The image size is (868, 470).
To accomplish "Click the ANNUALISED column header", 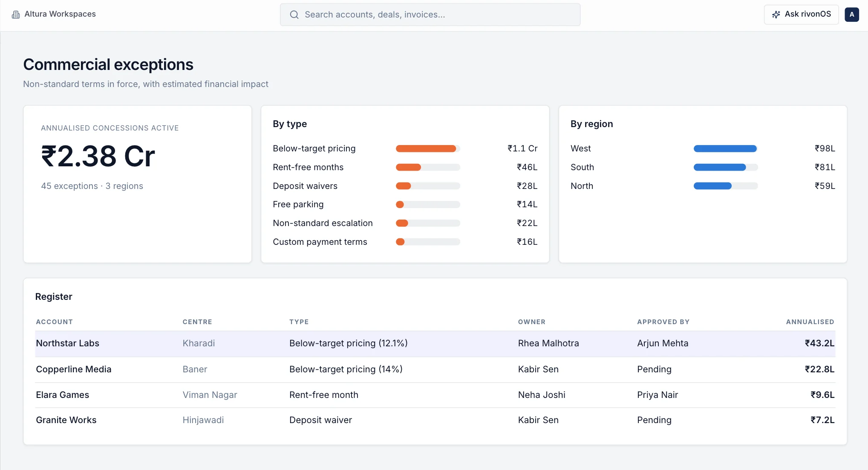I will (810, 322).
